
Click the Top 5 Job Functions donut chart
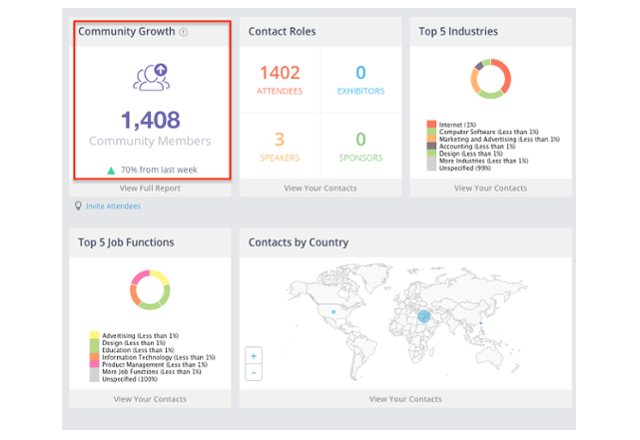coord(149,290)
